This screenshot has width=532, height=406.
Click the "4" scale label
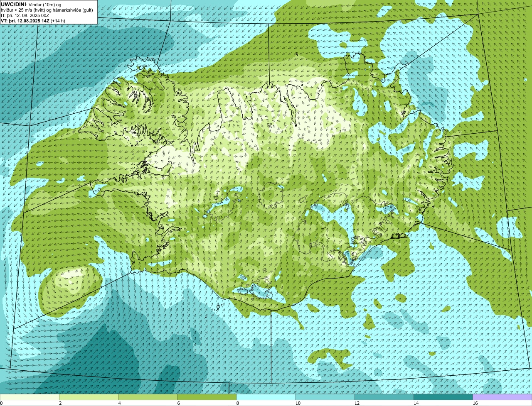[x=119, y=403]
